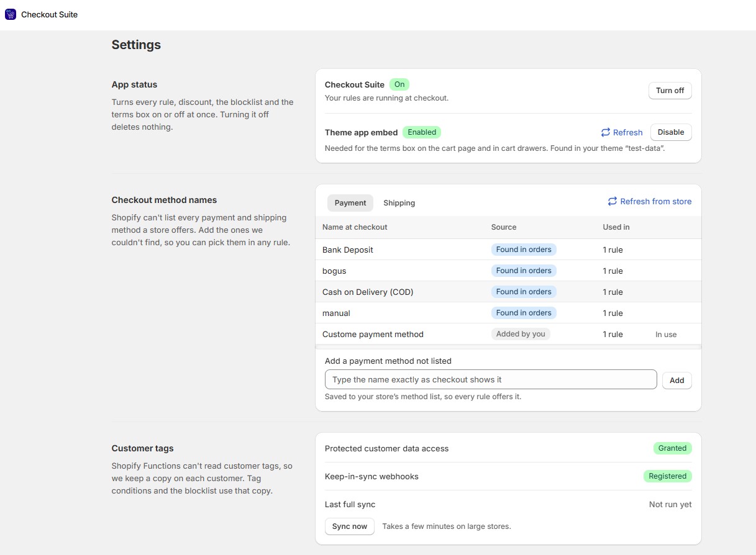This screenshot has height=555, width=756.
Task: Click Keep-in-sync webhooks label
Action: tap(371, 476)
